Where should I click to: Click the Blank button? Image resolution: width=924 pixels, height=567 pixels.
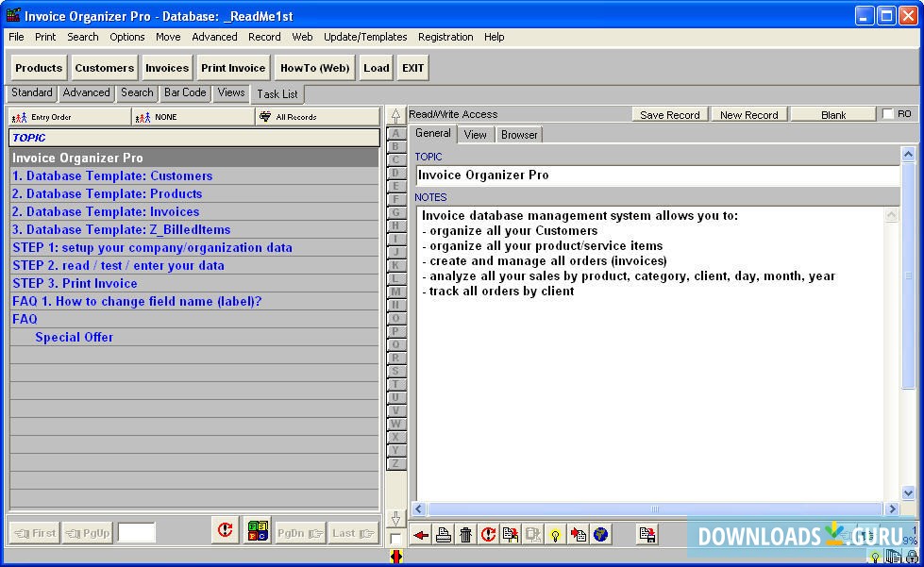[x=833, y=115]
